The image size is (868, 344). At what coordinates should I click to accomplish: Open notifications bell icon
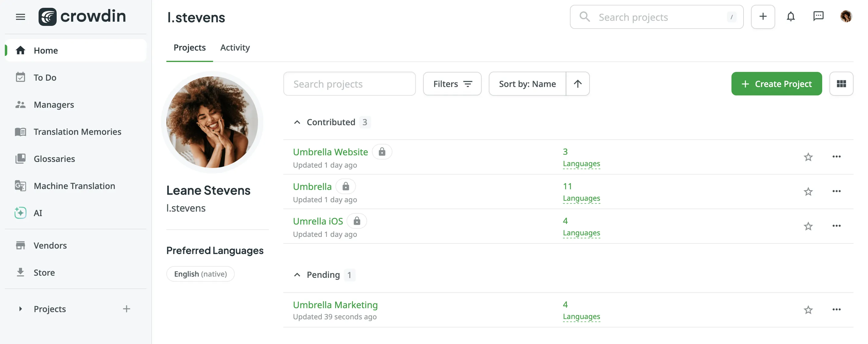click(x=791, y=17)
